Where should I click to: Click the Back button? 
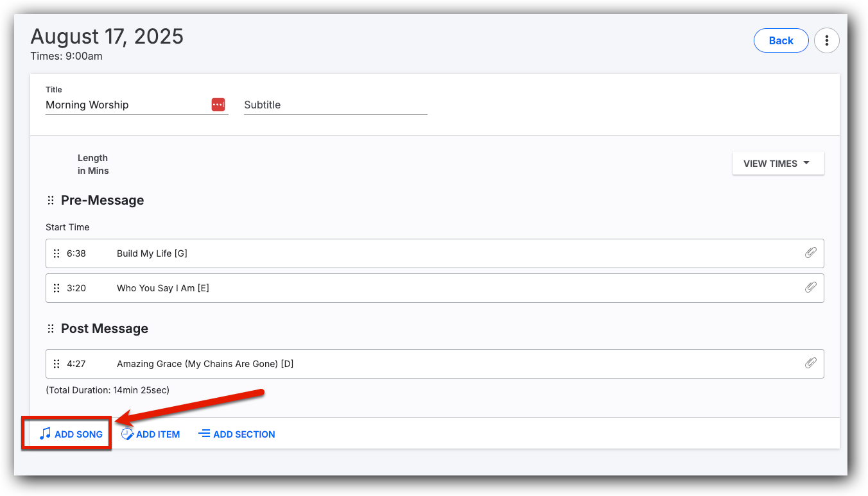click(x=781, y=40)
